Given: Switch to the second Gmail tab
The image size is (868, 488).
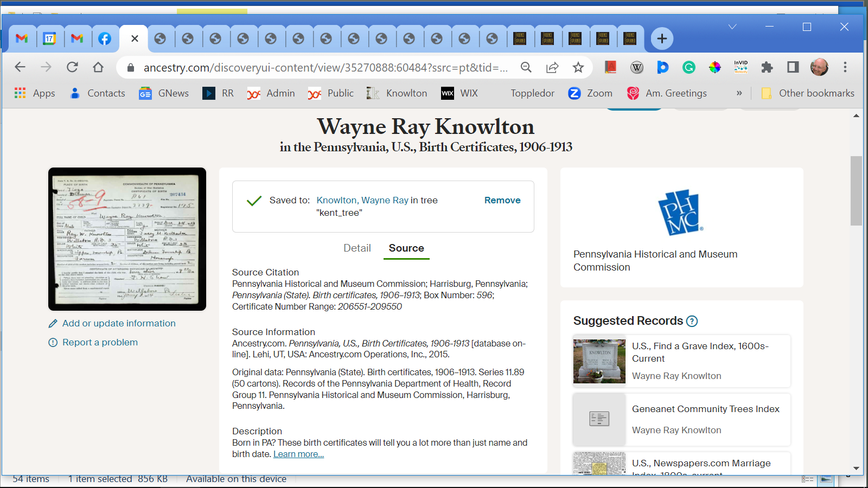Looking at the screenshot, I should point(77,38).
